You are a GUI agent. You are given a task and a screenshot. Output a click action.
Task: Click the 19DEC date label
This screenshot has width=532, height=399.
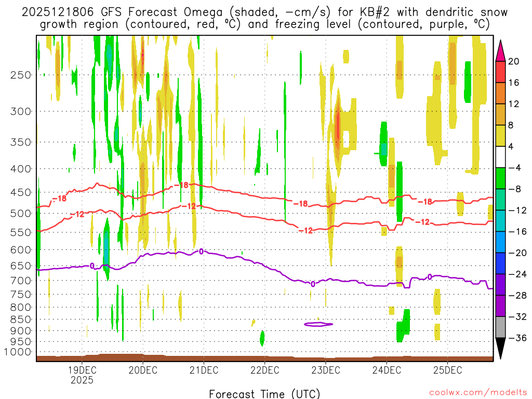click(82, 370)
